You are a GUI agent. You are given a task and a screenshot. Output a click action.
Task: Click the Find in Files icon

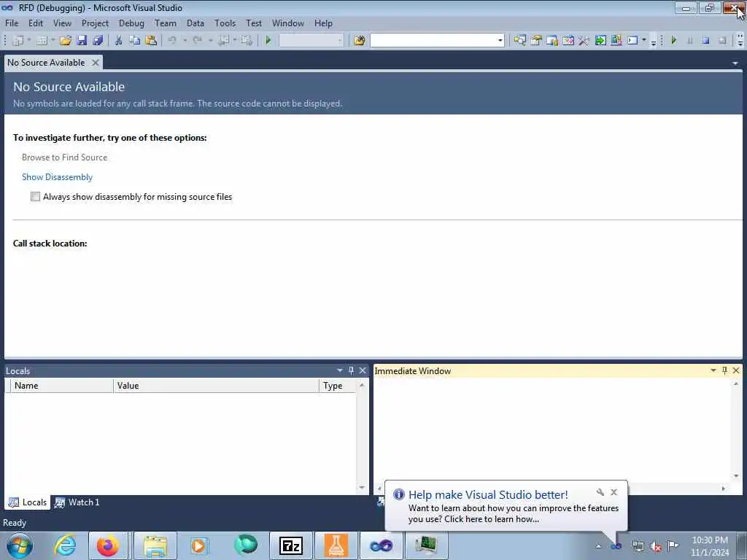click(360, 41)
